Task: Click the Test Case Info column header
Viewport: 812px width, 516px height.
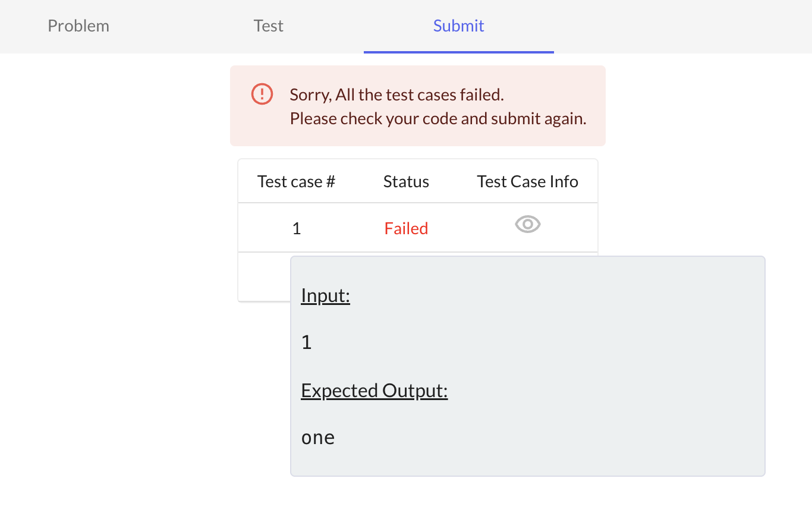Action: (x=527, y=181)
